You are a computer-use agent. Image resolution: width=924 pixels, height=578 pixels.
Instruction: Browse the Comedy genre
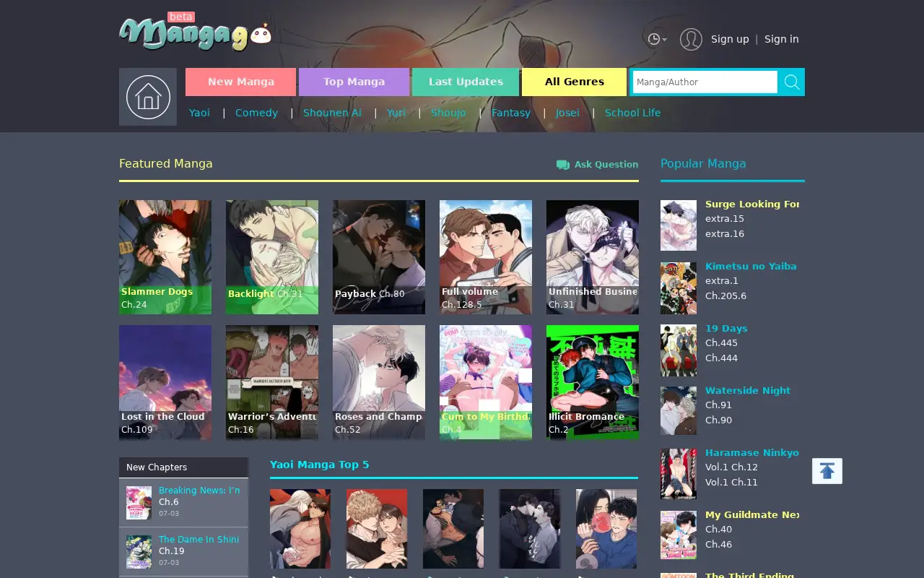(x=256, y=113)
